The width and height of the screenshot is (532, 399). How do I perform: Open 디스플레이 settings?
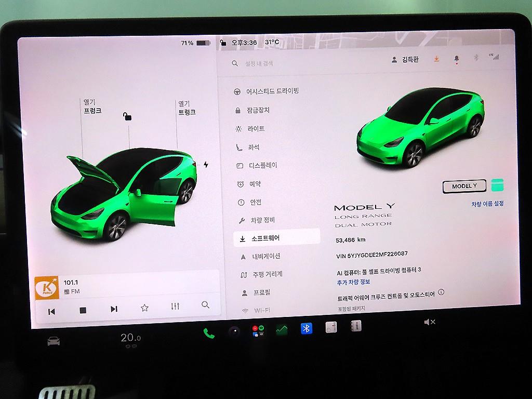coord(257,166)
